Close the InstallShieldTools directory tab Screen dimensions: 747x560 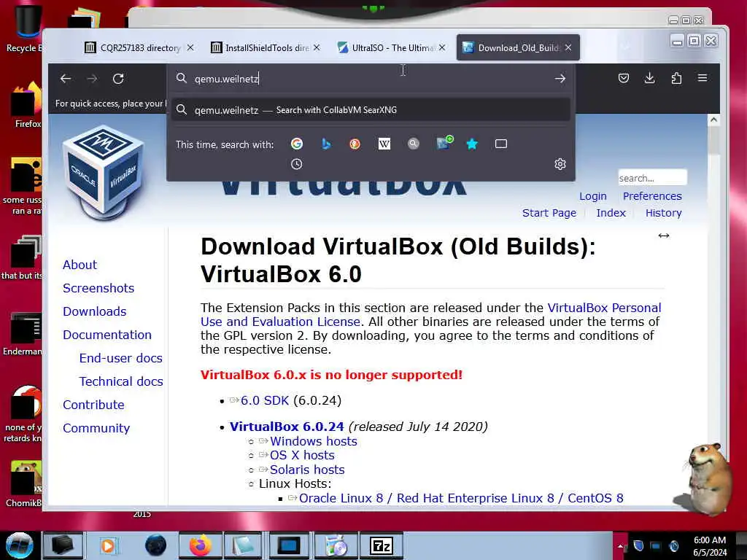pyautogui.click(x=317, y=47)
